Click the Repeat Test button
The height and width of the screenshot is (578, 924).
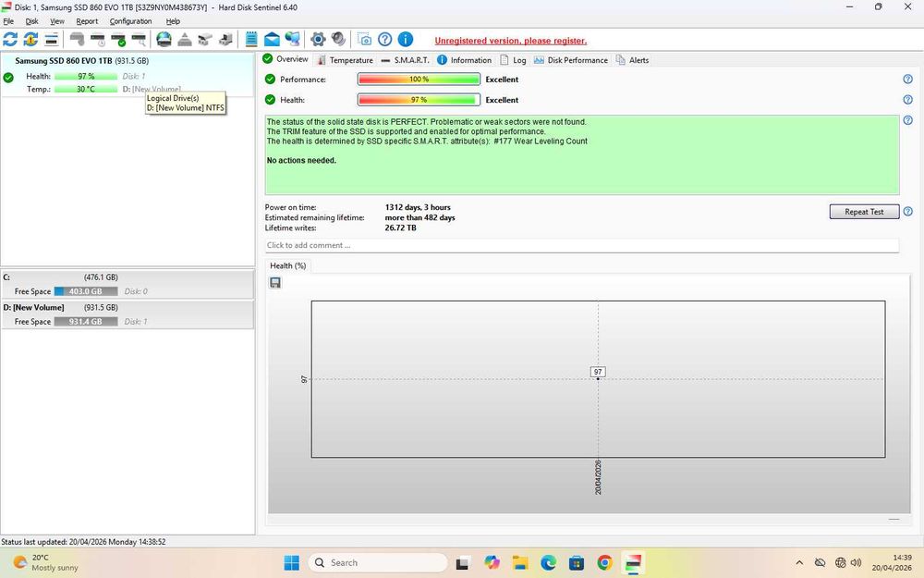point(864,212)
